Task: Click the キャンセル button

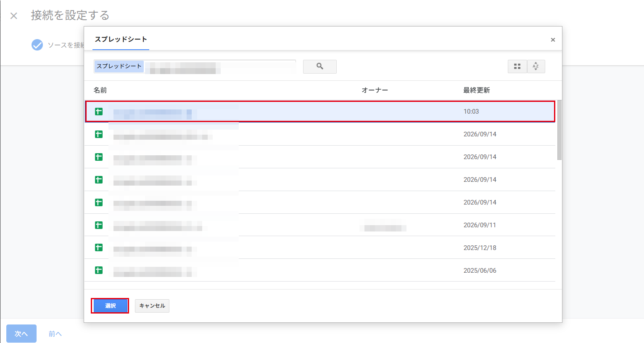Action: pos(152,306)
